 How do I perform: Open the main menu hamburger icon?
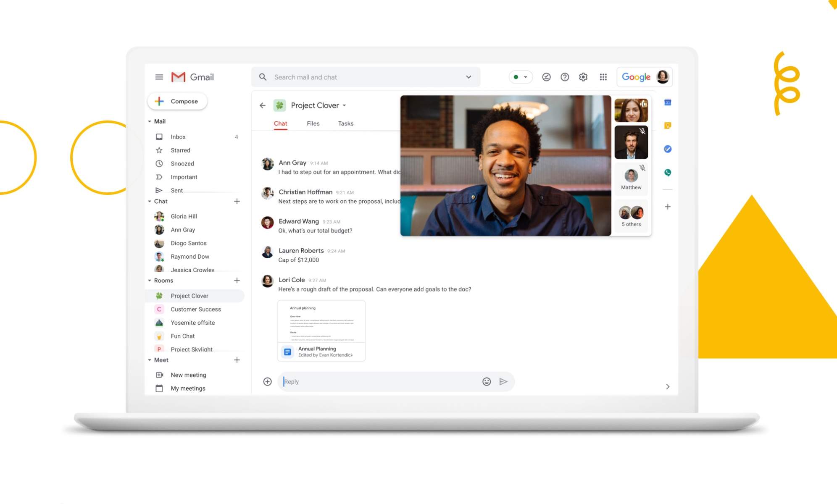point(159,77)
